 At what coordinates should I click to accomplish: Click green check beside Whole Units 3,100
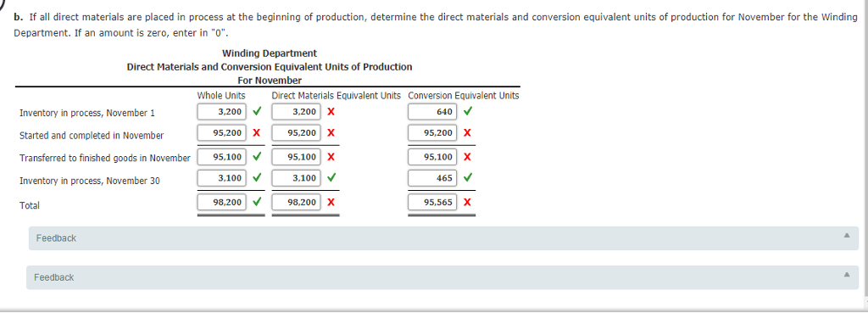(256, 178)
